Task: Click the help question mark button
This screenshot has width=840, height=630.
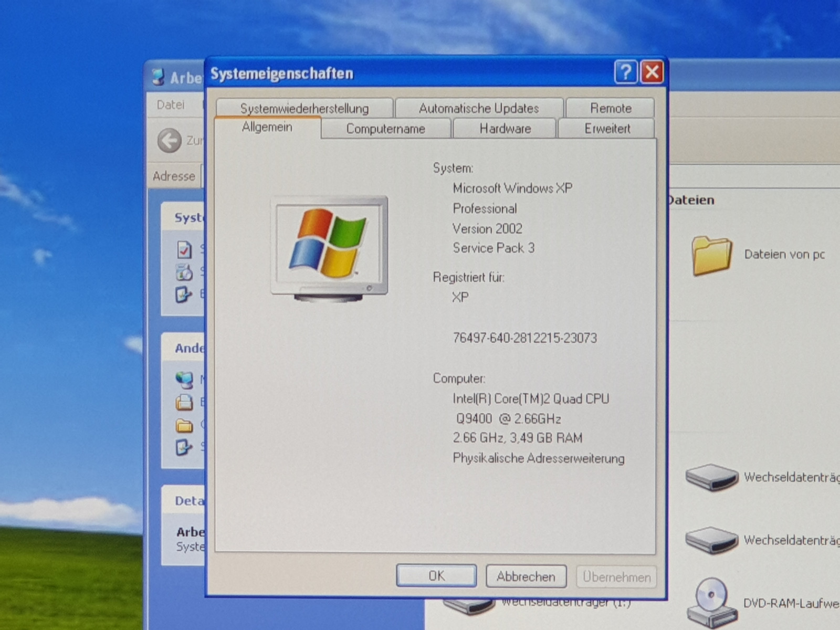Action: pyautogui.click(x=625, y=72)
